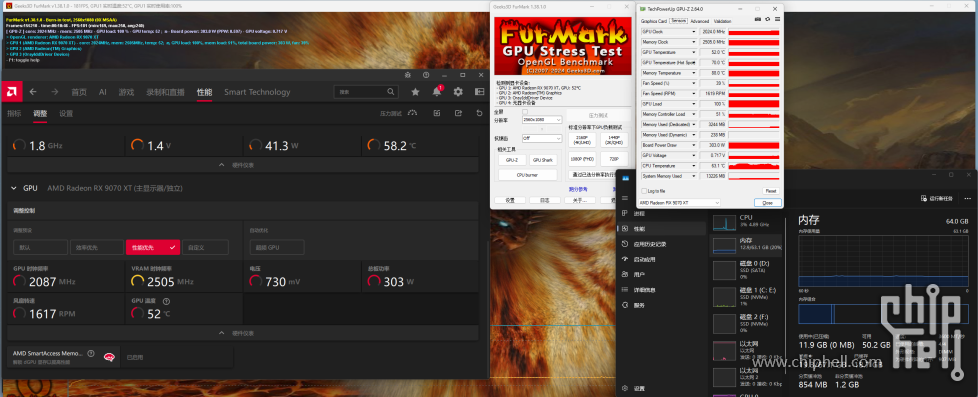Viewport: 978px width, 397px height.
Task: Collapse the GPU Radeon RX 9070 XT section
Action: point(14,188)
